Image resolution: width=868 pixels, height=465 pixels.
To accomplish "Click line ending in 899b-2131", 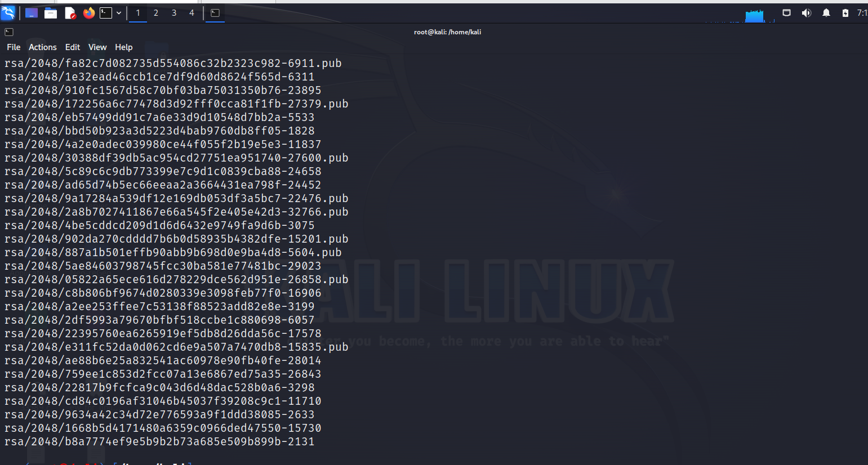I will coord(159,441).
